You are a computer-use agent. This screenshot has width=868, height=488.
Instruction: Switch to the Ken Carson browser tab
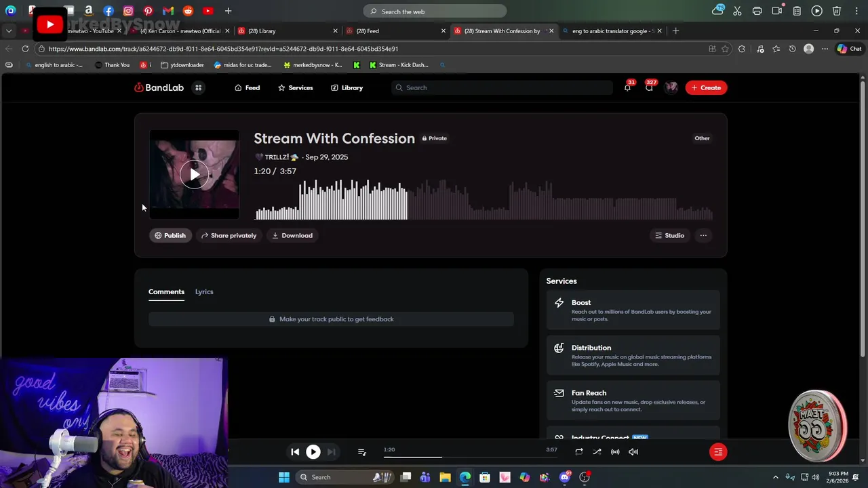pyautogui.click(x=179, y=30)
